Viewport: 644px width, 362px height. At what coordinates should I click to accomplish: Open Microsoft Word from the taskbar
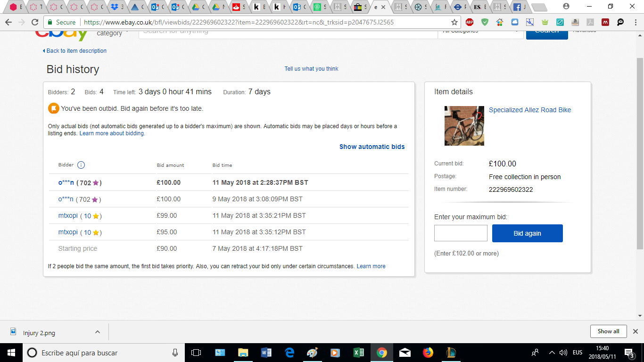click(x=266, y=353)
